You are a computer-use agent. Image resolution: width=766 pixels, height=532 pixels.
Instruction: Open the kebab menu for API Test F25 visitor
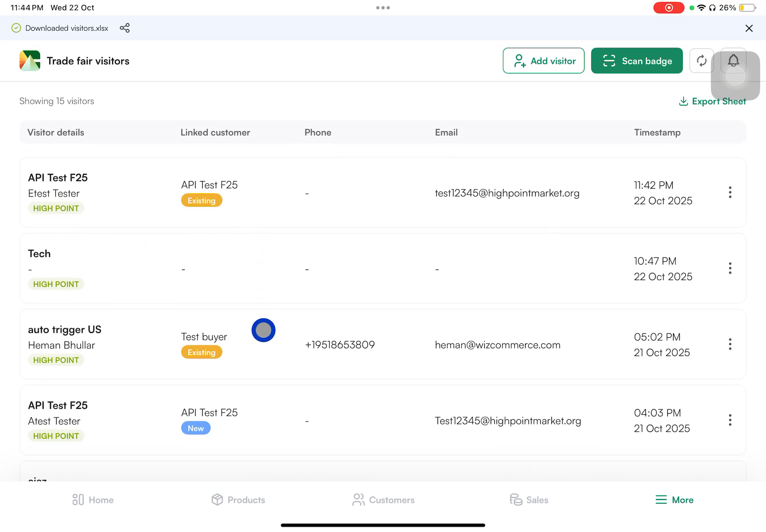coord(730,193)
